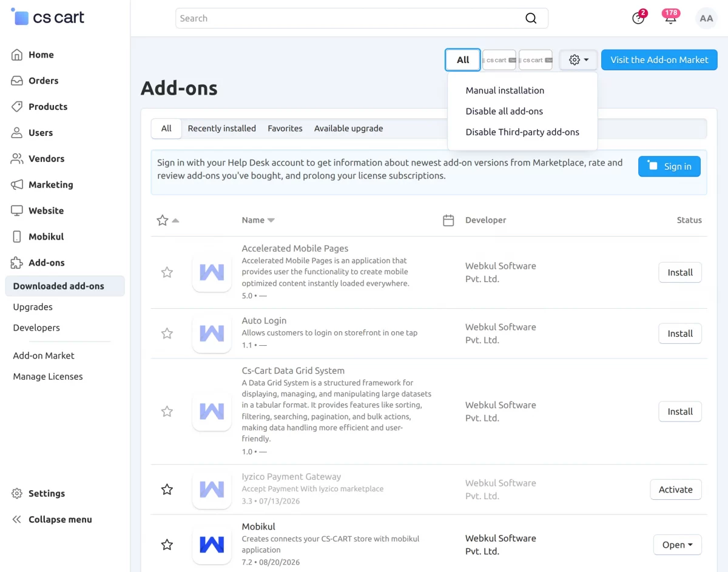This screenshot has height=572, width=728.
Task: Click the Collapse menu double-chevron icon
Action: click(17, 520)
